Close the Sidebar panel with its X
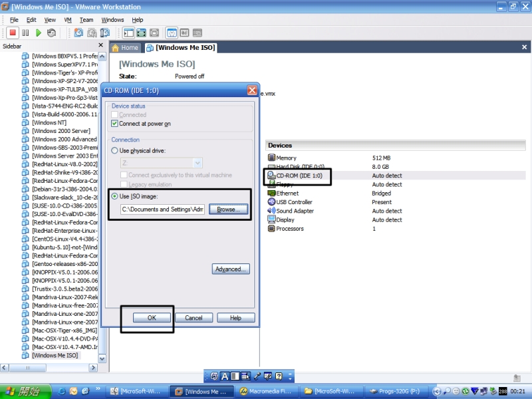Viewport: 532px width, 399px height. coord(101,45)
